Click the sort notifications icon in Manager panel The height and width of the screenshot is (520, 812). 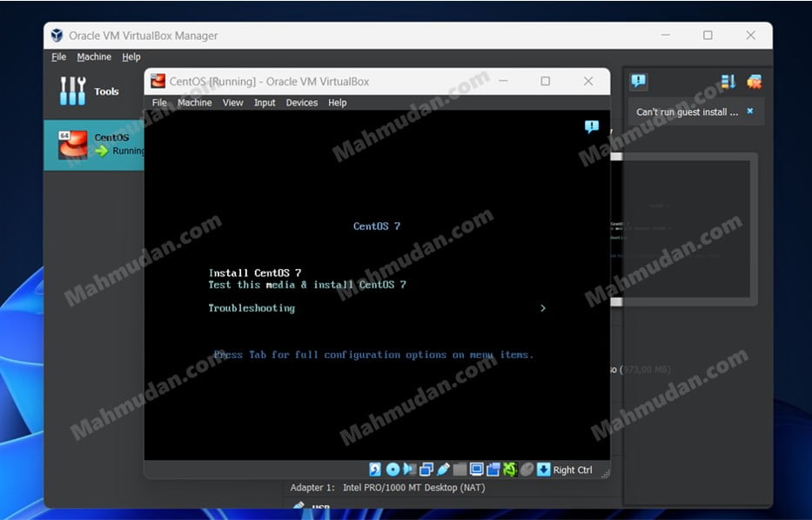[728, 82]
